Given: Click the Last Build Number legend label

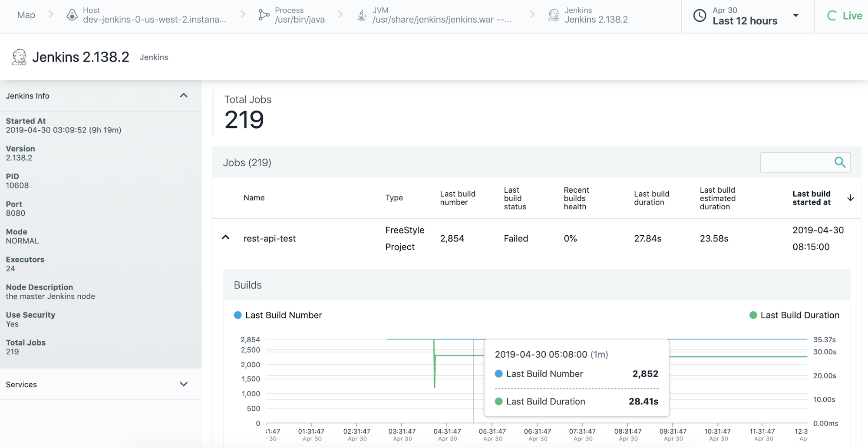Looking at the screenshot, I should coord(284,315).
